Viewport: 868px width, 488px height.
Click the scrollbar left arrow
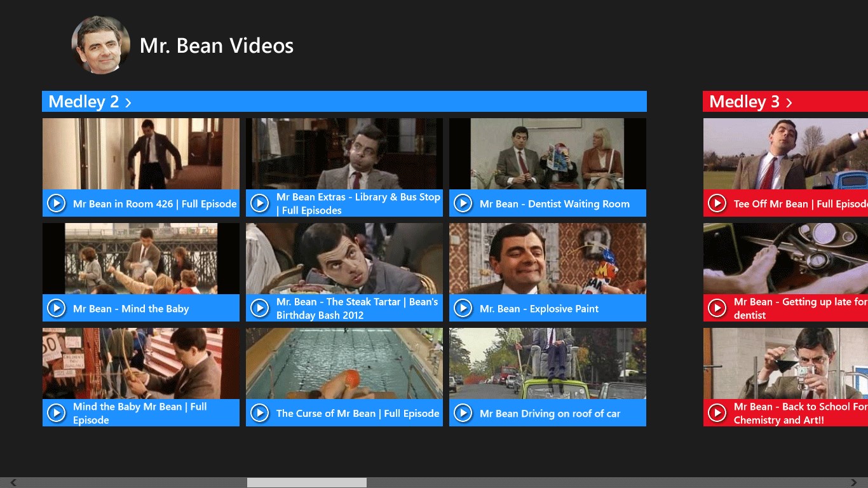[x=13, y=483]
